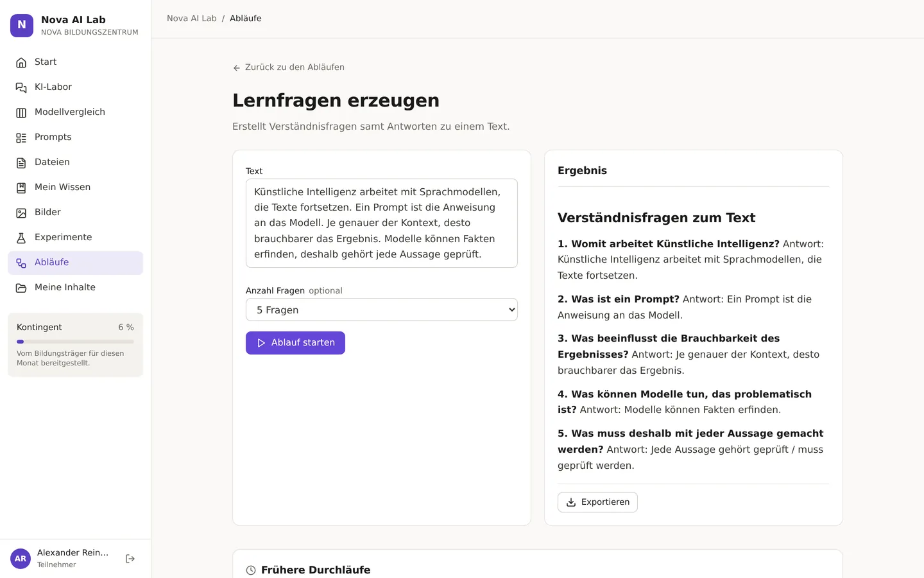Image resolution: width=924 pixels, height=578 pixels.
Task: Open Meine Inhalte in the sidebar
Action: (75, 288)
